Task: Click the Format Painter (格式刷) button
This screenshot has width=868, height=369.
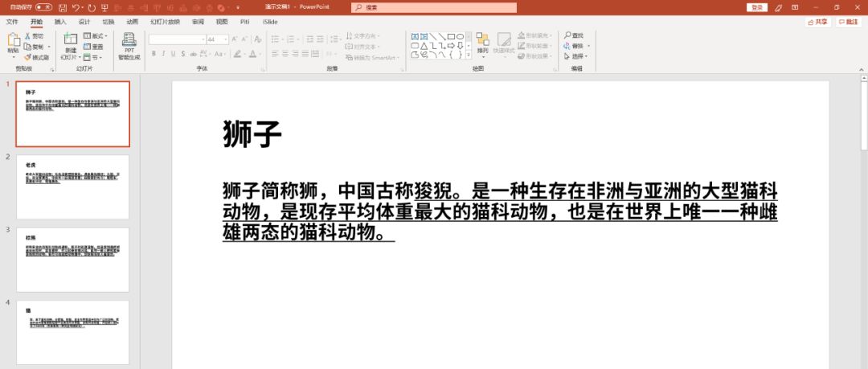Action: coord(36,57)
